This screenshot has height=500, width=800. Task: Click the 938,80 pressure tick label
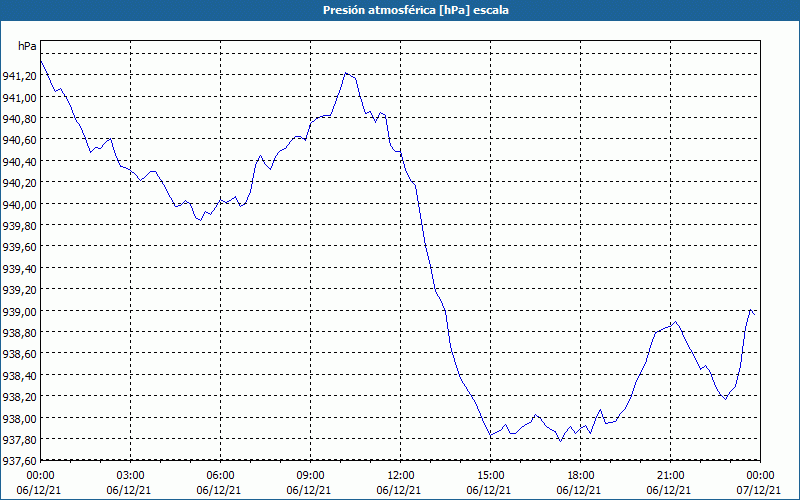[19, 332]
